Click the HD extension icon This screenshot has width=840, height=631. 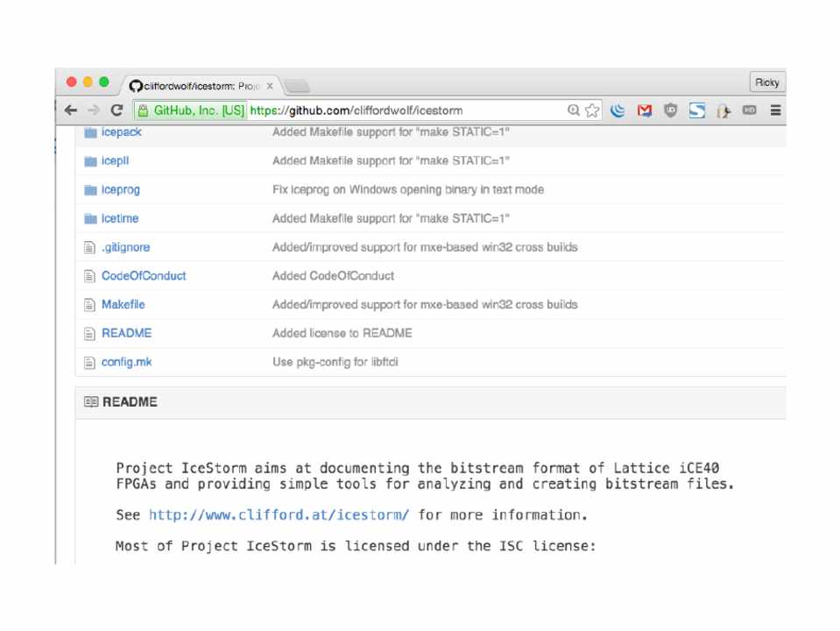click(x=750, y=110)
